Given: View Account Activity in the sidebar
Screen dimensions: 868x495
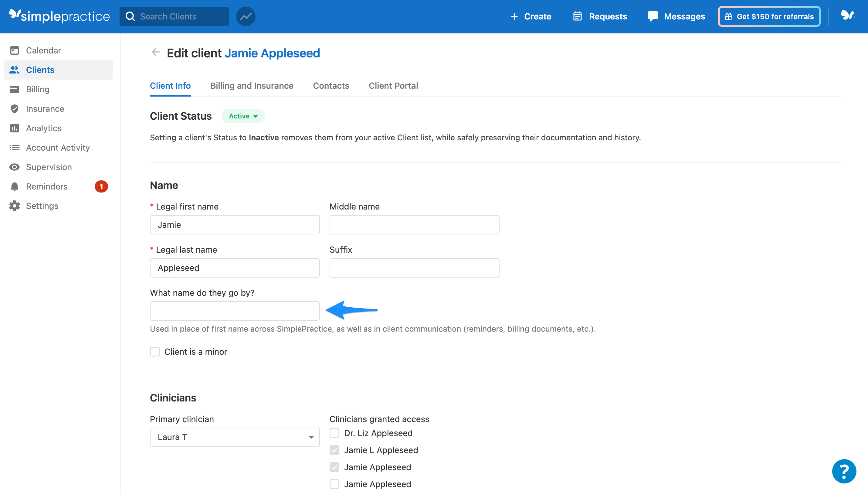Looking at the screenshot, I should [x=57, y=147].
